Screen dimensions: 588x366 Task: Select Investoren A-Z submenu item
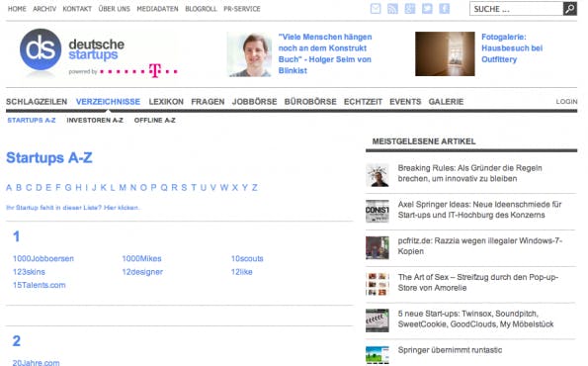95,120
